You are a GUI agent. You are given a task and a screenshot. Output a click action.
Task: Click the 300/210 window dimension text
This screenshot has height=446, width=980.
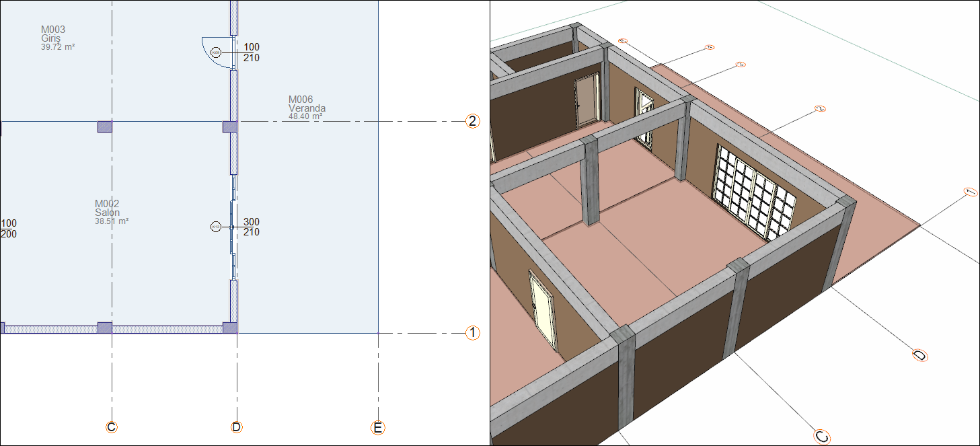[x=252, y=227]
